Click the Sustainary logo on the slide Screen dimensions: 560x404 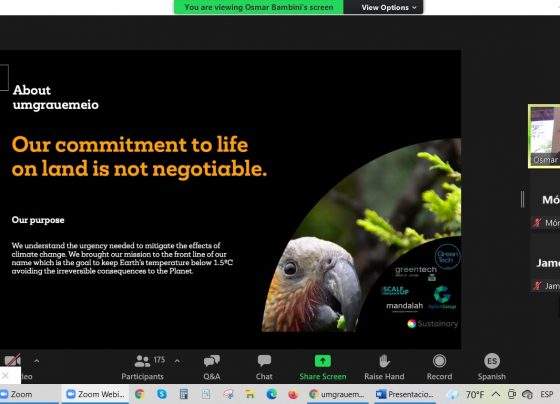click(432, 324)
